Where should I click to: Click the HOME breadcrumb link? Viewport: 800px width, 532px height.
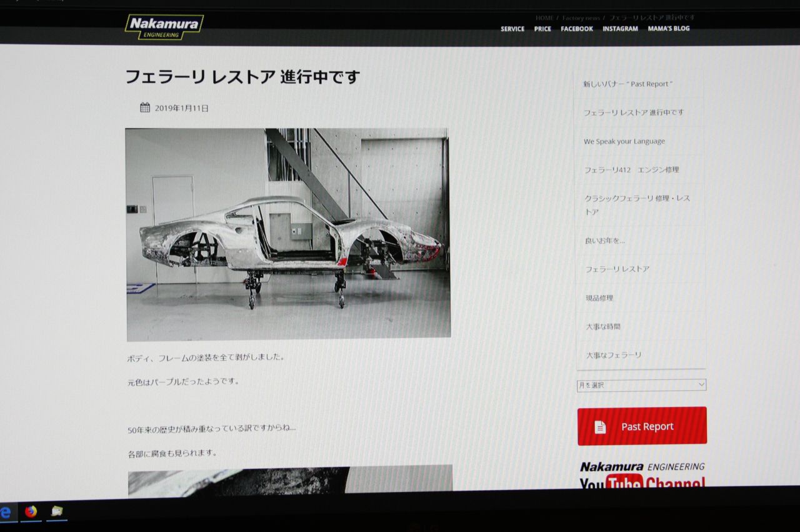pos(544,18)
